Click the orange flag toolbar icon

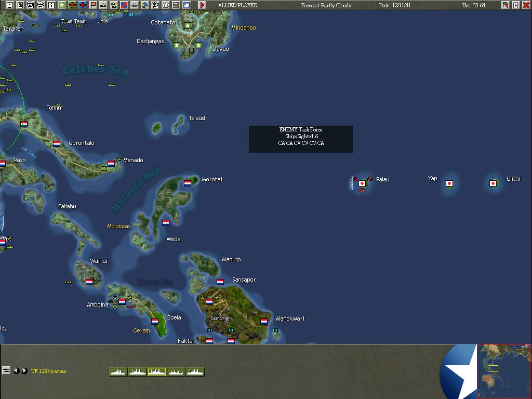[92, 5]
